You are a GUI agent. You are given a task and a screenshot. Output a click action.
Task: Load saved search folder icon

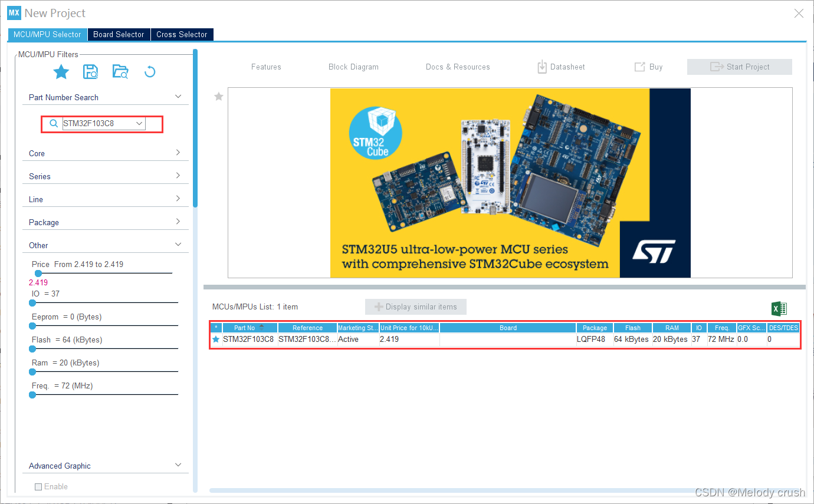tap(120, 72)
